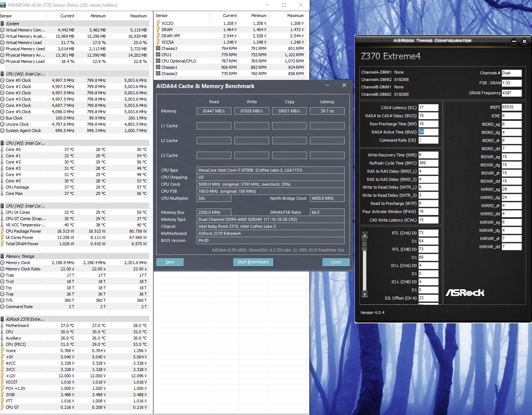The height and width of the screenshot is (415, 532).
Task: Click the Memory Write result 67026 MB/s
Action: click(x=252, y=111)
